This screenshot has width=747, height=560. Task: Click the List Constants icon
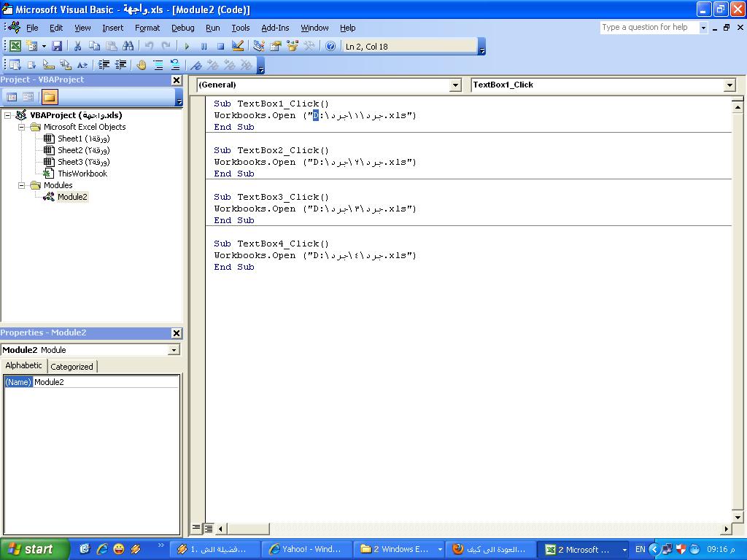click(x=31, y=65)
